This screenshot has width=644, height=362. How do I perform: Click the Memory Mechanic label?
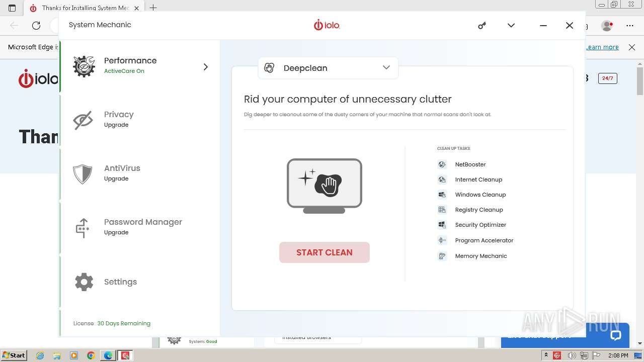coord(481,256)
